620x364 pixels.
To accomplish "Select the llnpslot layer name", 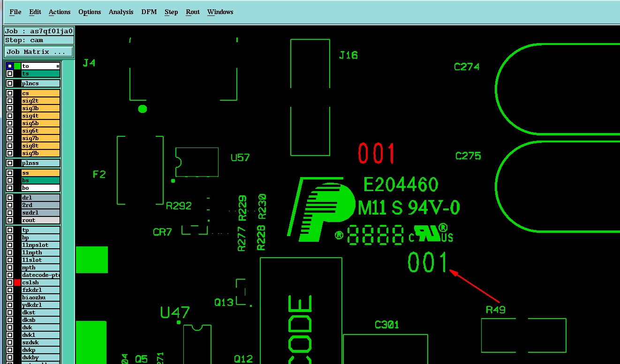I will pos(41,245).
